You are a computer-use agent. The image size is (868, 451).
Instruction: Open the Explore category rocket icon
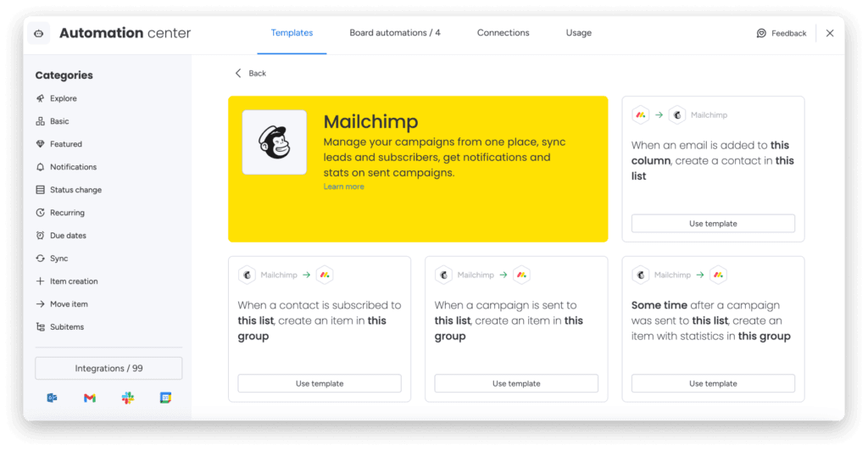click(41, 98)
